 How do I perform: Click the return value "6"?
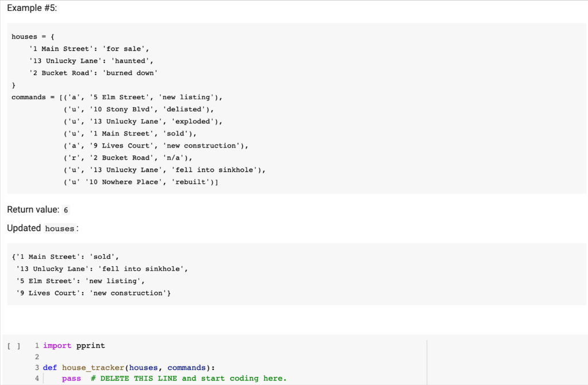65,210
